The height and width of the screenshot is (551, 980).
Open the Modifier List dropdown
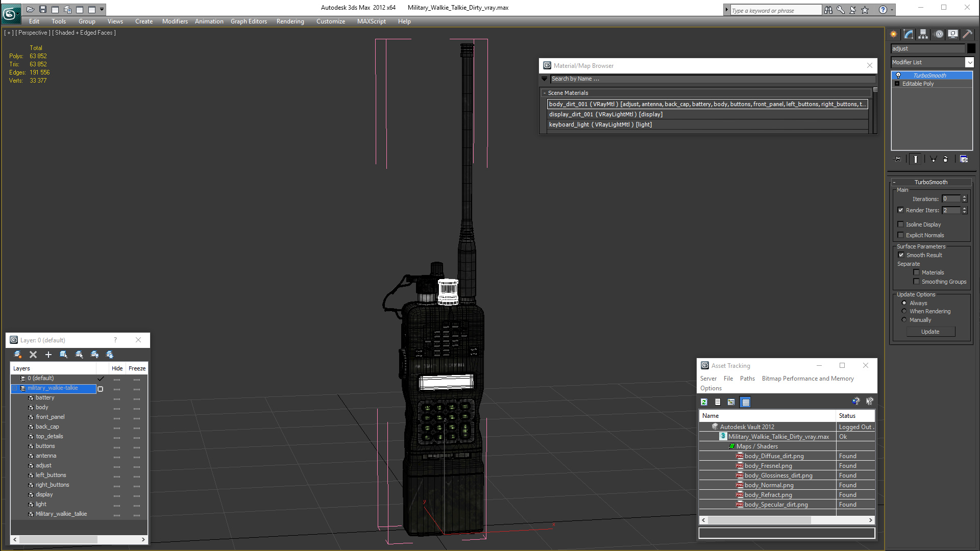(x=969, y=62)
